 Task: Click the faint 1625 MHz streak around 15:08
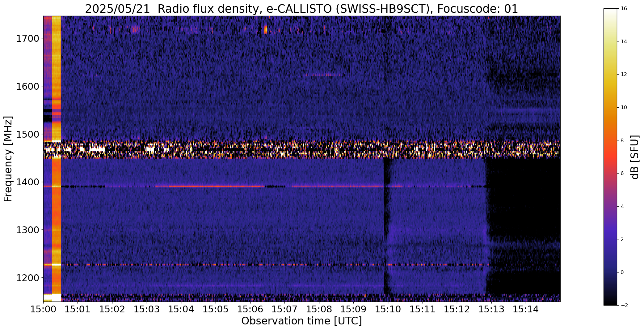(322, 75)
